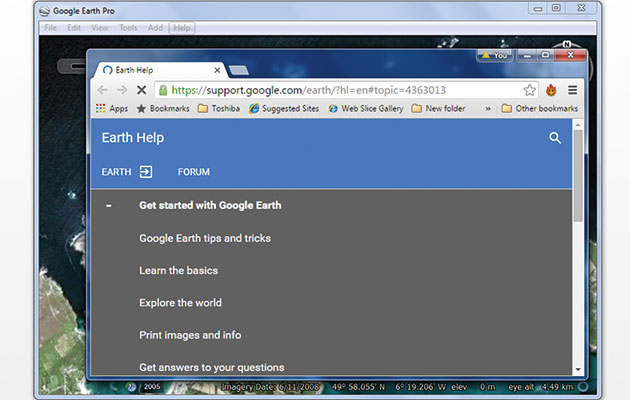This screenshot has width=630, height=400.
Task: Minimize the Chrome browser window
Action: tap(528, 55)
